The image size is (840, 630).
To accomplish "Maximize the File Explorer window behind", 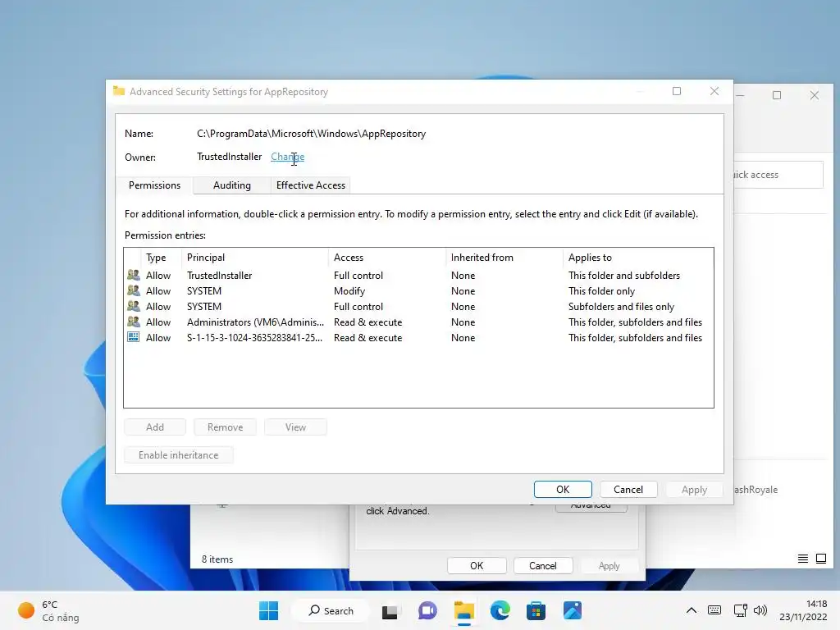I will tap(777, 95).
